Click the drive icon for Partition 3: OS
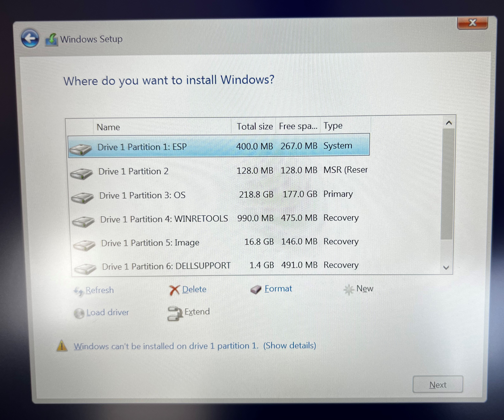Viewport: 504px width, 420px height. point(82,198)
